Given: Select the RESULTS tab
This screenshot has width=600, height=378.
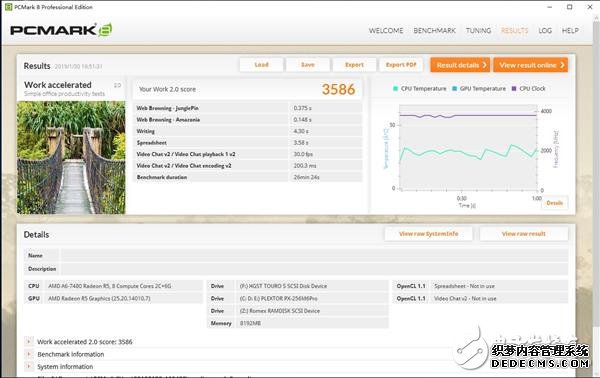Looking at the screenshot, I should 515,31.
